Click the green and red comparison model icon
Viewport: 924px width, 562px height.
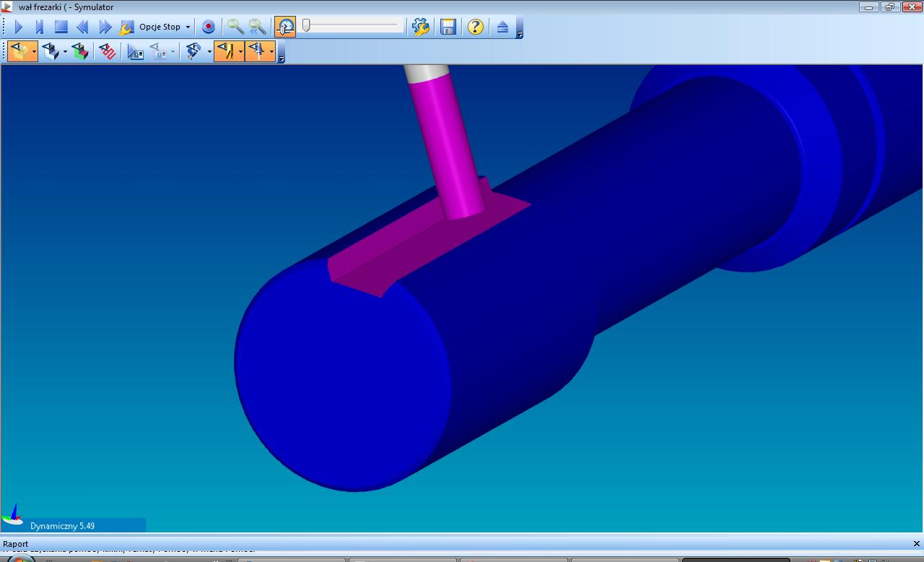point(80,51)
